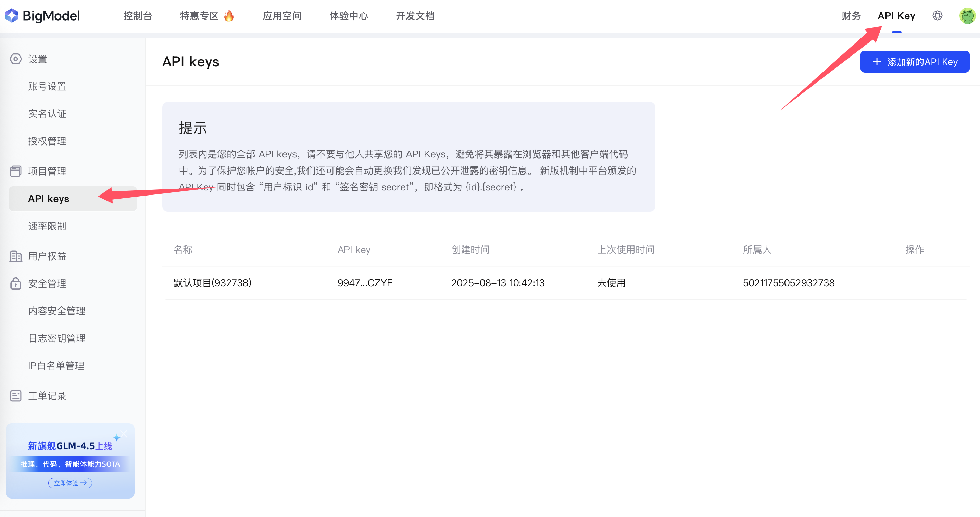Screen dimensions: 980x517
Task: Close the GLM-4.5 promo banner
Action: (x=124, y=434)
